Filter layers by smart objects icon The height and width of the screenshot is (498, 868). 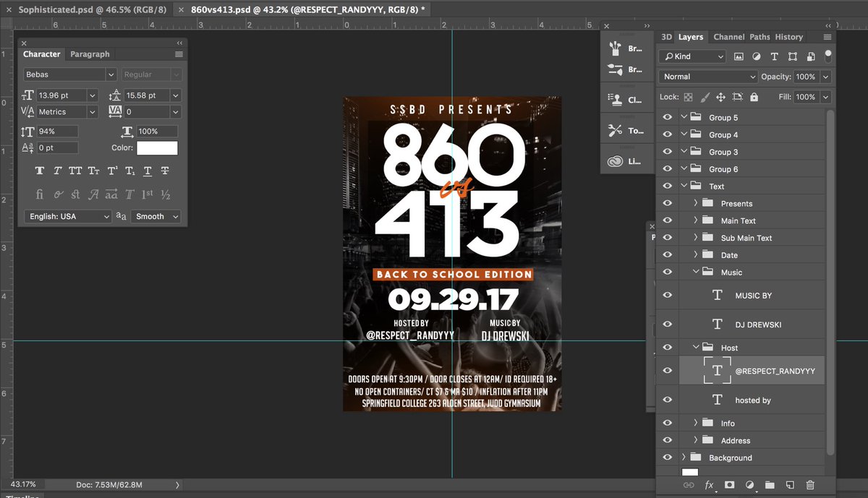(811, 56)
